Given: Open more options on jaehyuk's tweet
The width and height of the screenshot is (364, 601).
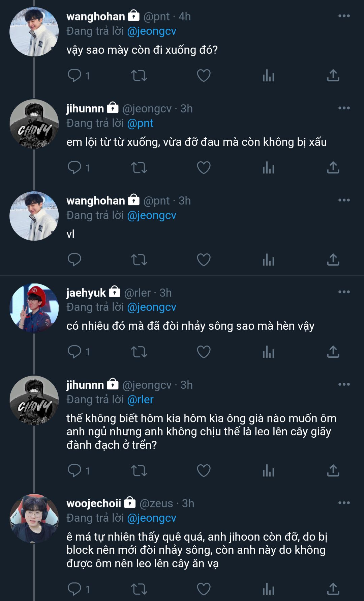Looking at the screenshot, I should pos(344,292).
